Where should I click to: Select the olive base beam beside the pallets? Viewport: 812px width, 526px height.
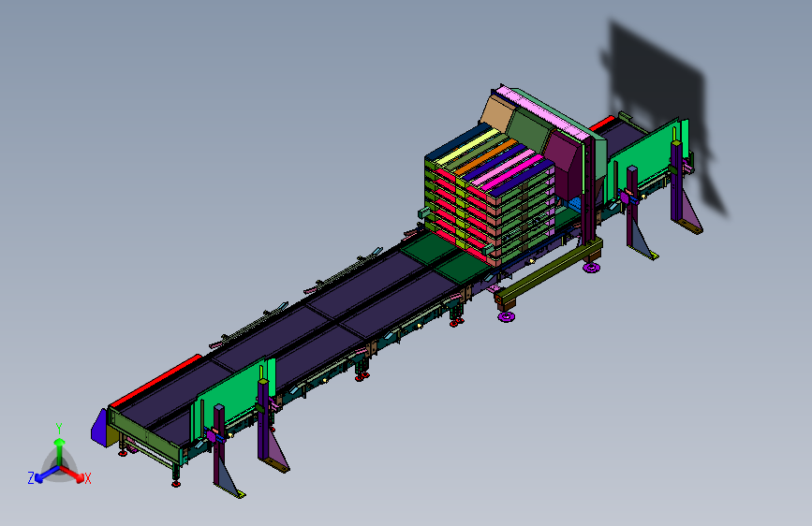tap(548, 271)
